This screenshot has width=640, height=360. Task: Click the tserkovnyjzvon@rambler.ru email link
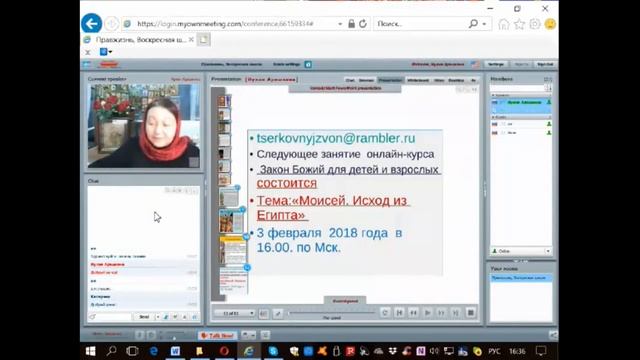pyautogui.click(x=336, y=138)
